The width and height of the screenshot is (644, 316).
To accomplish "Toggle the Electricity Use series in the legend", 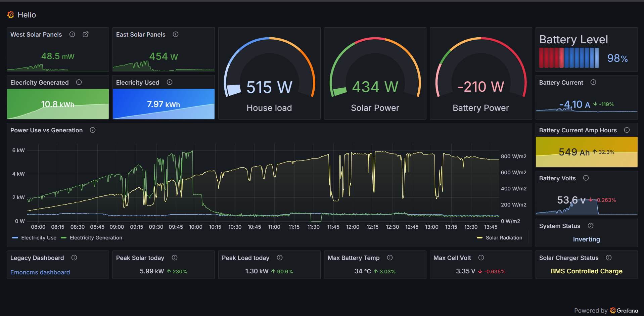I will pyautogui.click(x=39, y=237).
